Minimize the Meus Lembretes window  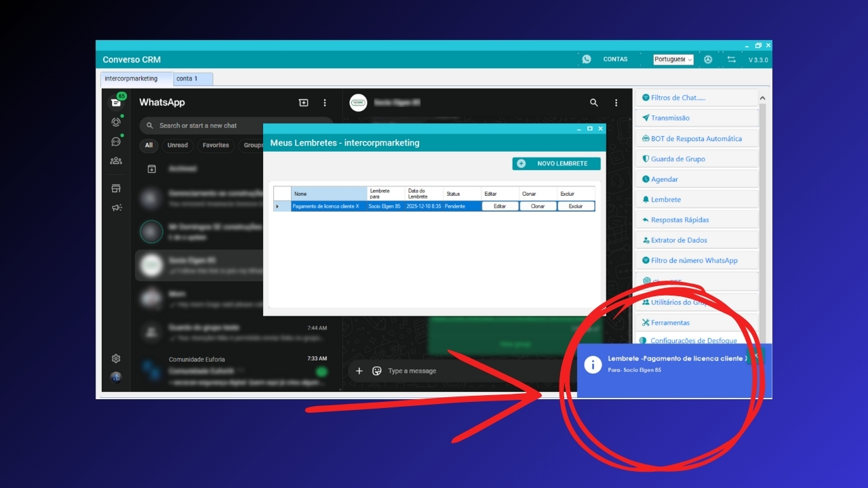click(579, 128)
